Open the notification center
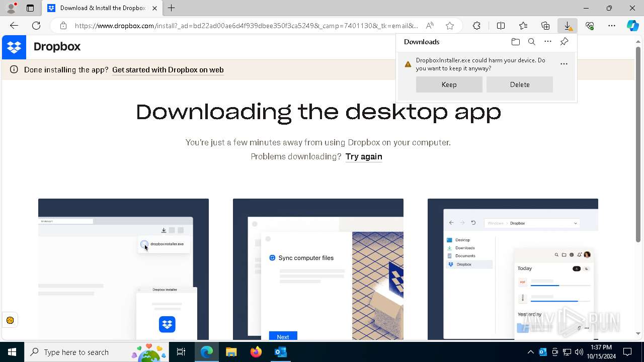This screenshot has width=644, height=362. point(627,352)
